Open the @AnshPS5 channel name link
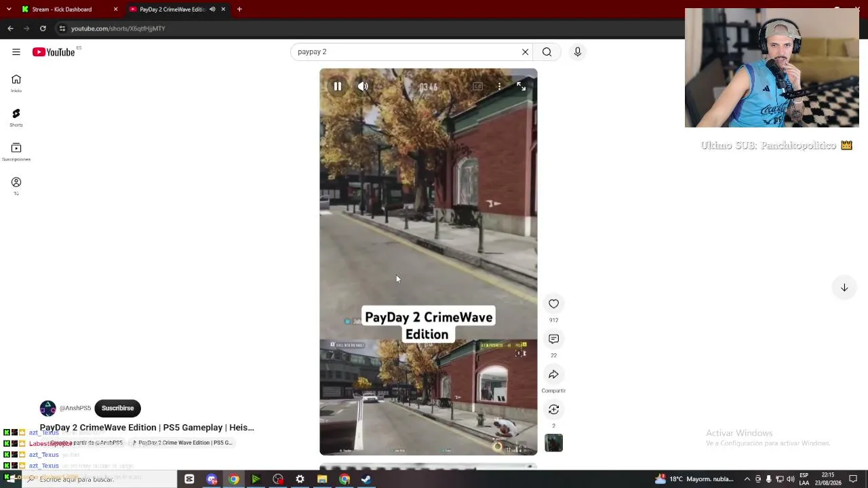868x488 pixels. pyautogui.click(x=75, y=408)
